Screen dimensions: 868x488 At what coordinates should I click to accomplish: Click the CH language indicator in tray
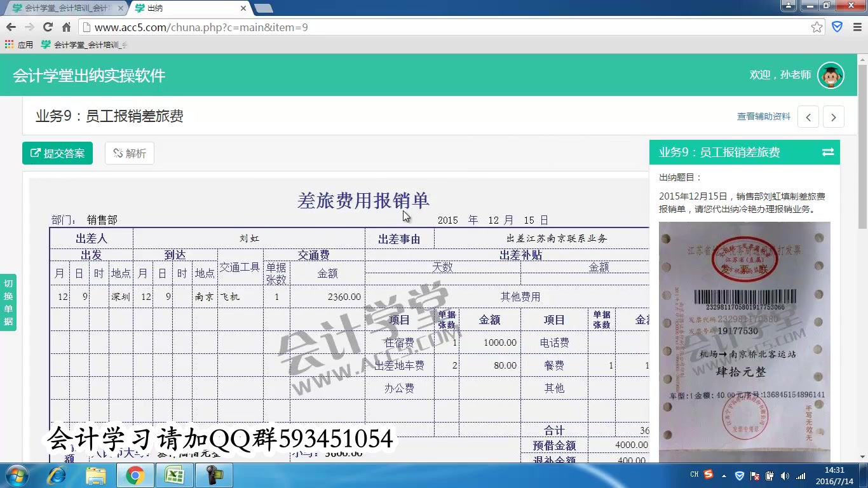(694, 475)
